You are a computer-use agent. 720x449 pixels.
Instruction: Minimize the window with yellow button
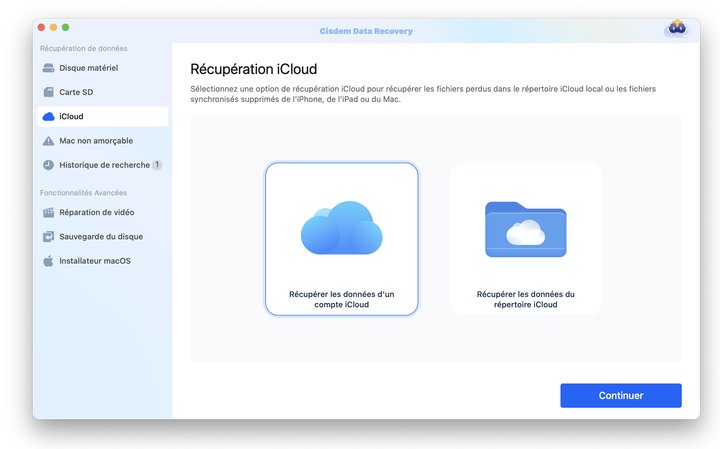53,28
